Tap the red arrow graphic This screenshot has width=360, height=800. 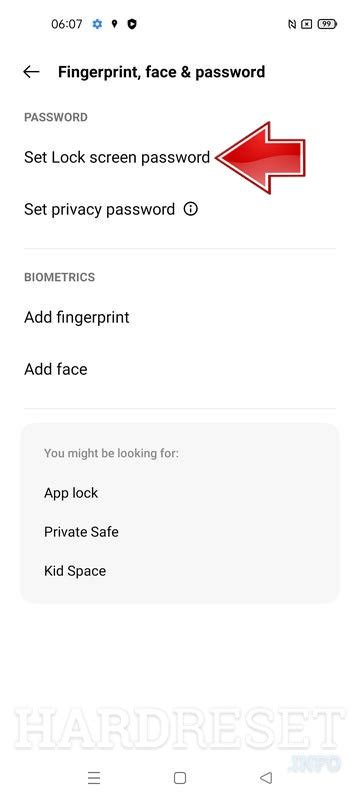pos(261,158)
